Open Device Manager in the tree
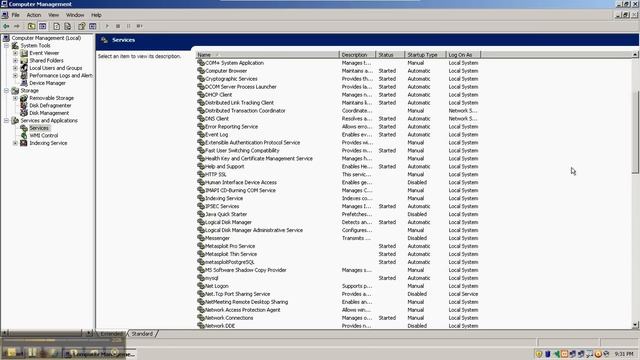The image size is (640, 360). [x=47, y=83]
